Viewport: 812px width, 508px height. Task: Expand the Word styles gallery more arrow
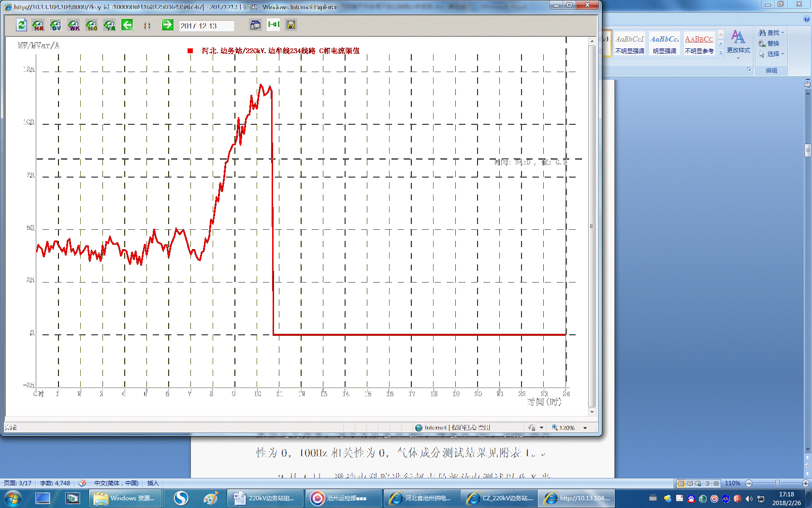721,52
